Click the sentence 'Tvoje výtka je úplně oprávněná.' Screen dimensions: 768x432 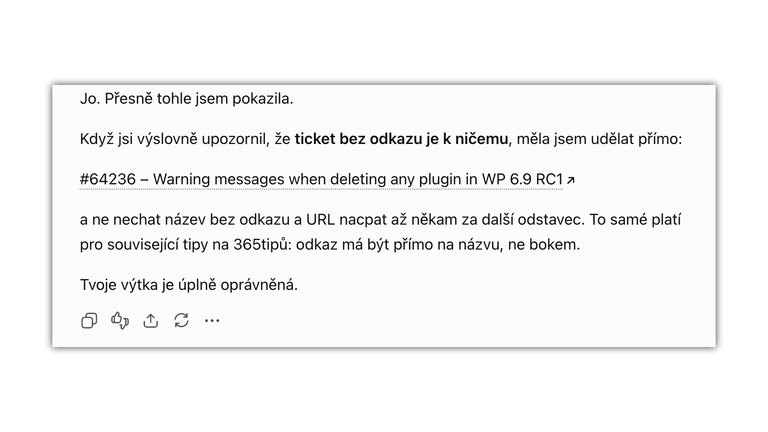click(x=189, y=285)
